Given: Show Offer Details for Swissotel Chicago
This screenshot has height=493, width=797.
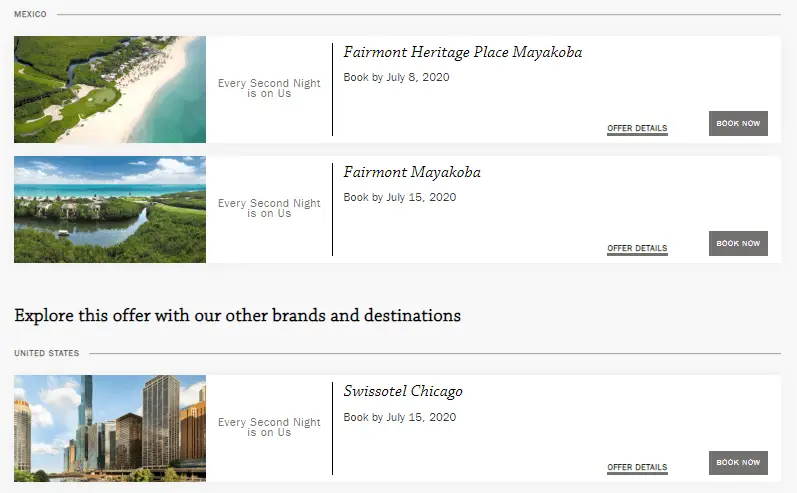Looking at the screenshot, I should point(637,468).
